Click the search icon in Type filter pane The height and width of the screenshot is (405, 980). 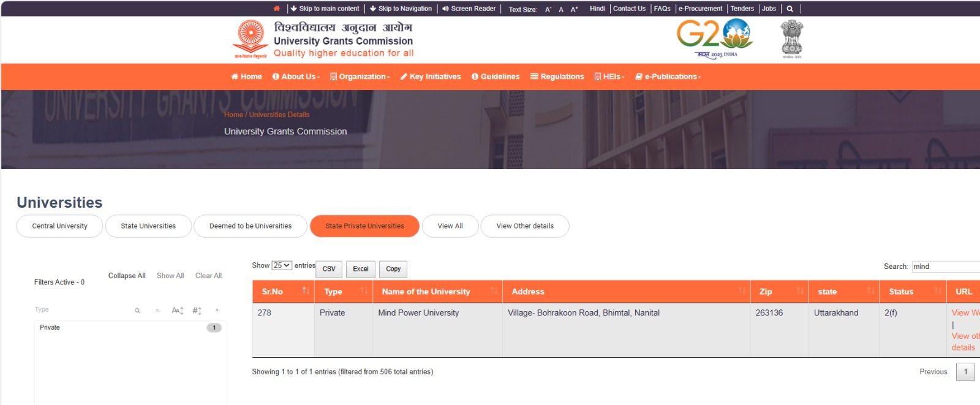pyautogui.click(x=138, y=311)
